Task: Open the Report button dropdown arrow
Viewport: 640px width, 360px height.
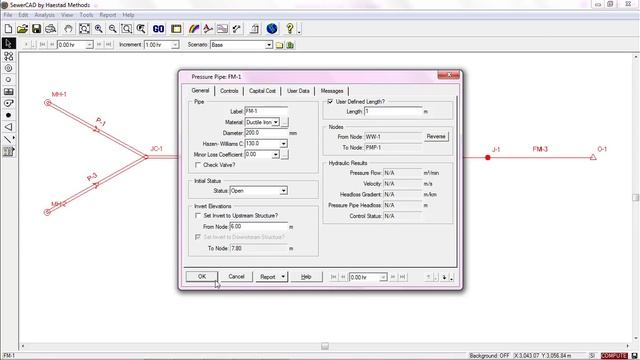Action: click(x=283, y=277)
